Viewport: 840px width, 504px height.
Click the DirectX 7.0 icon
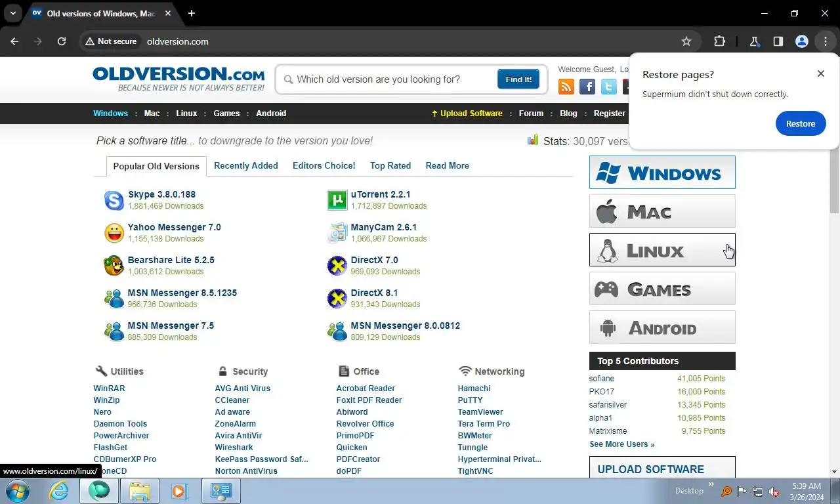pos(337,266)
